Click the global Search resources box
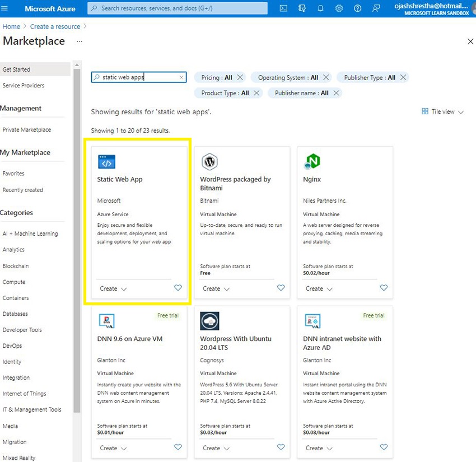Viewport: 476px width, 462px height. 178,8
